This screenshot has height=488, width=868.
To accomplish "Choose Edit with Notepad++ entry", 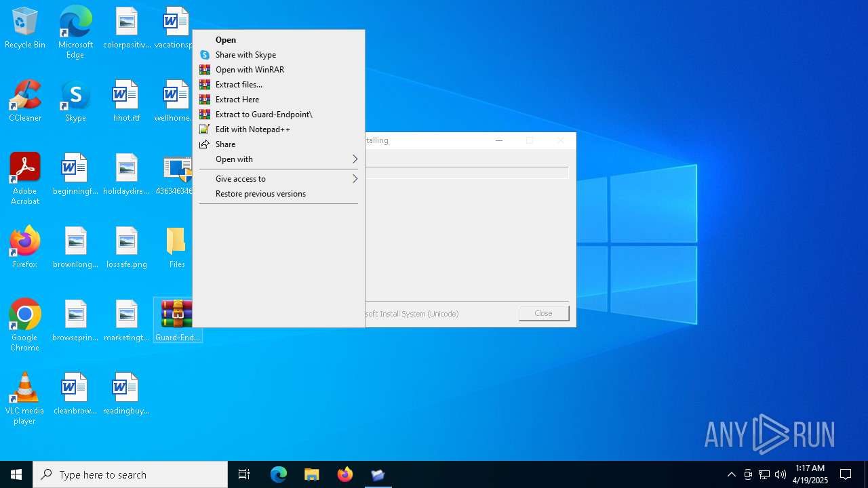I will pyautogui.click(x=279, y=129).
